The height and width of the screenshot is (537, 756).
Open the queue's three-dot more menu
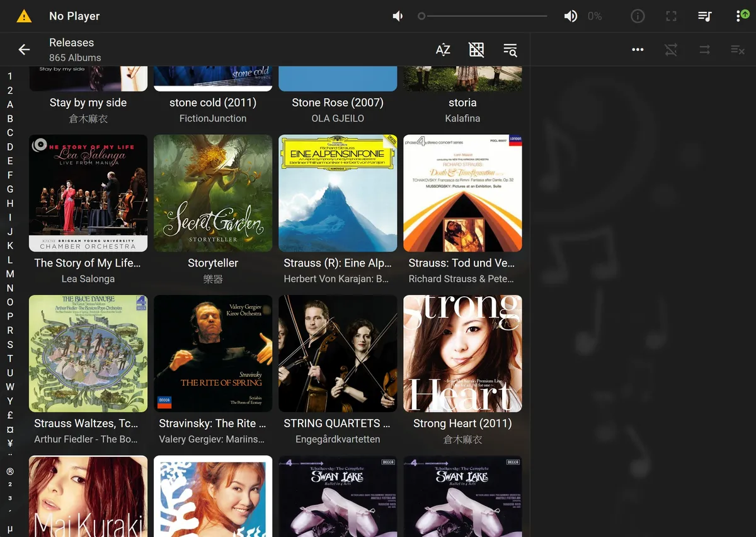[638, 50]
